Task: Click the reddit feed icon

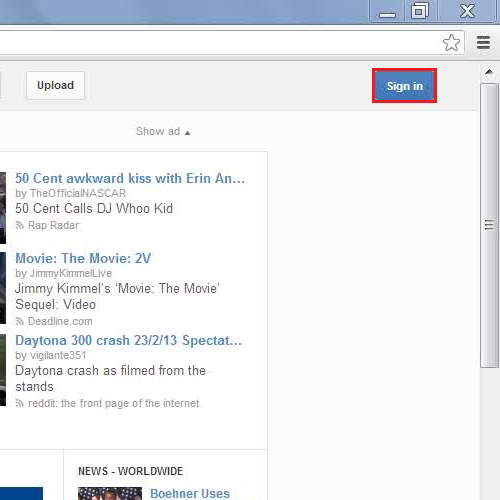Action: click(20, 403)
